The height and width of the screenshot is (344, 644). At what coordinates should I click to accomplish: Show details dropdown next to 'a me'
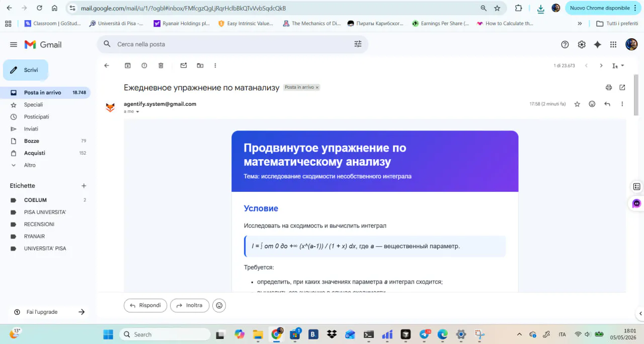click(137, 112)
